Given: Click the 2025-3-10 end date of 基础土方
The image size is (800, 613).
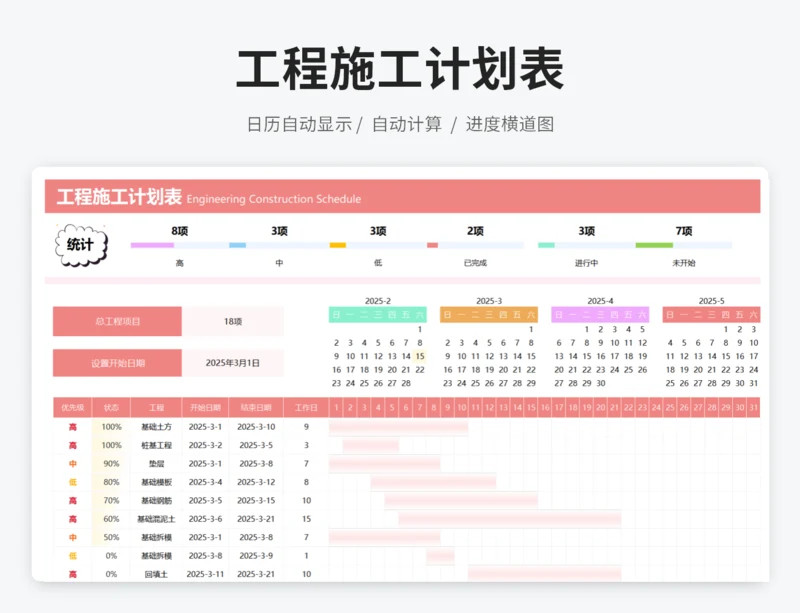Looking at the screenshot, I should tap(256, 427).
